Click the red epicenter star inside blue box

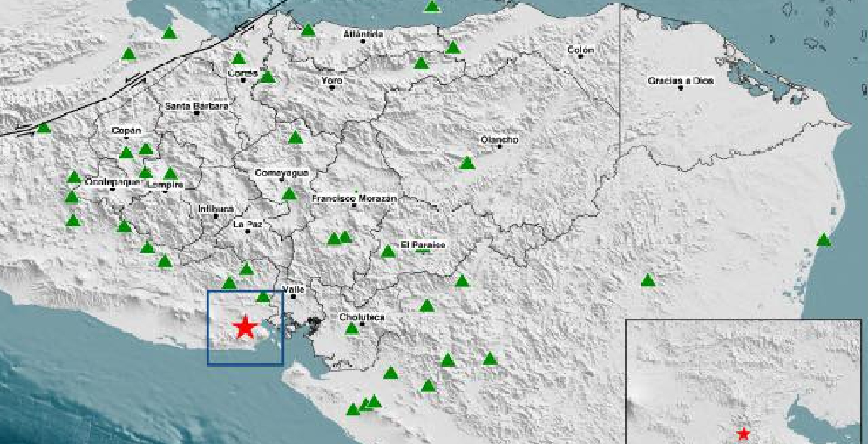pos(245,327)
